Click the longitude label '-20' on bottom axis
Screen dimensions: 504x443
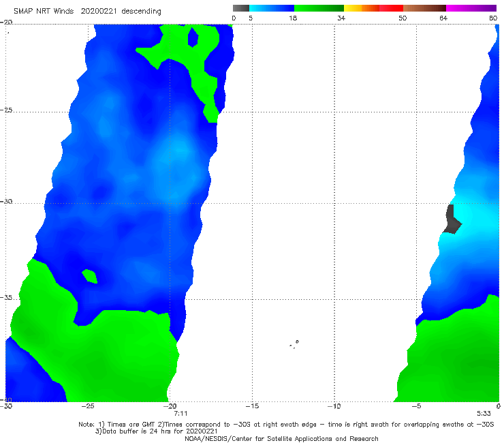pyautogui.click(x=170, y=406)
